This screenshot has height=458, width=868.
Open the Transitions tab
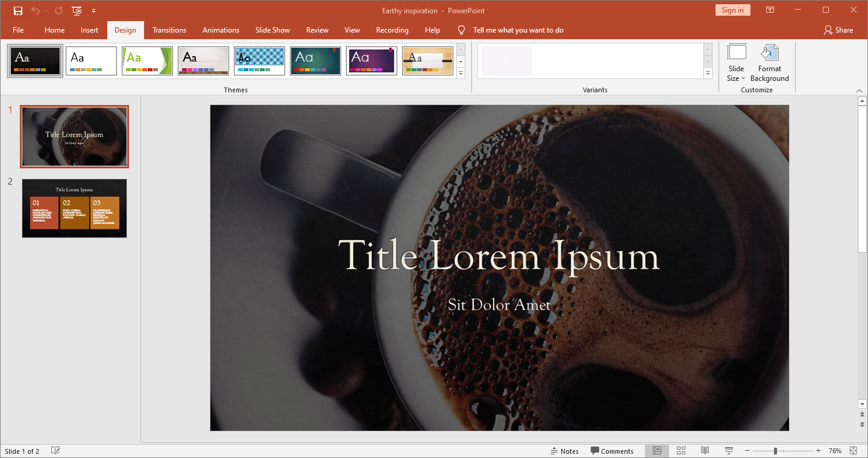coord(169,30)
